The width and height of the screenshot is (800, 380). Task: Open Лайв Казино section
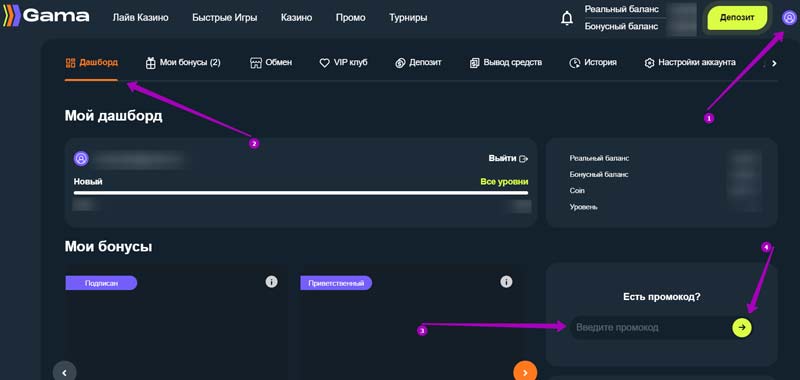(140, 18)
